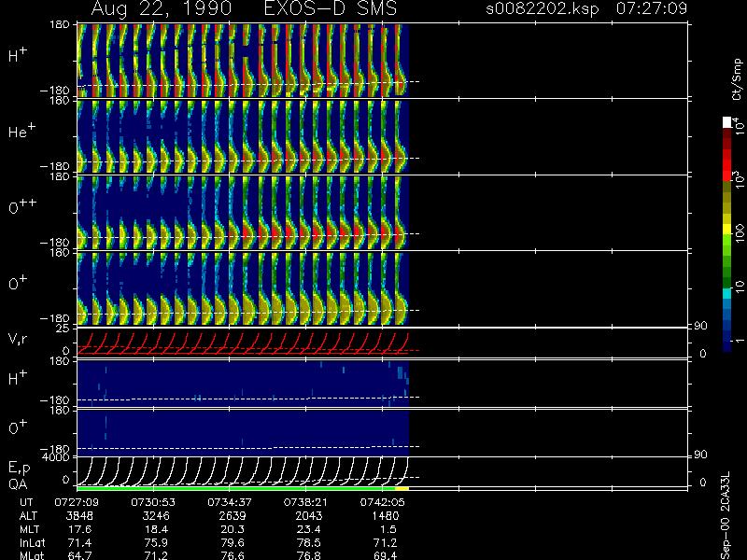Click the MLT value '1.5'
The image size is (747, 560).
388,529
